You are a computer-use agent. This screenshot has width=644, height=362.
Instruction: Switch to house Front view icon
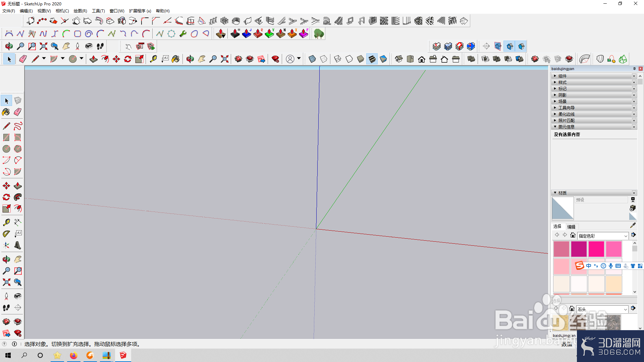[x=422, y=59]
